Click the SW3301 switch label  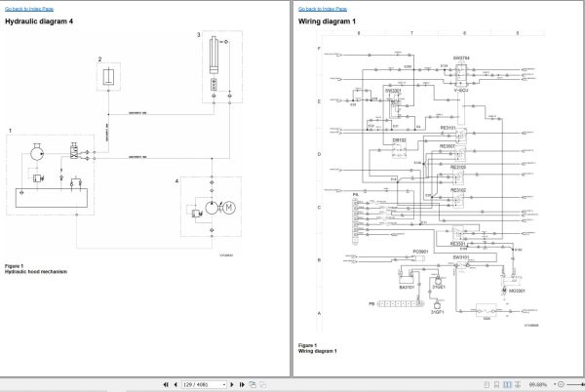[393, 91]
